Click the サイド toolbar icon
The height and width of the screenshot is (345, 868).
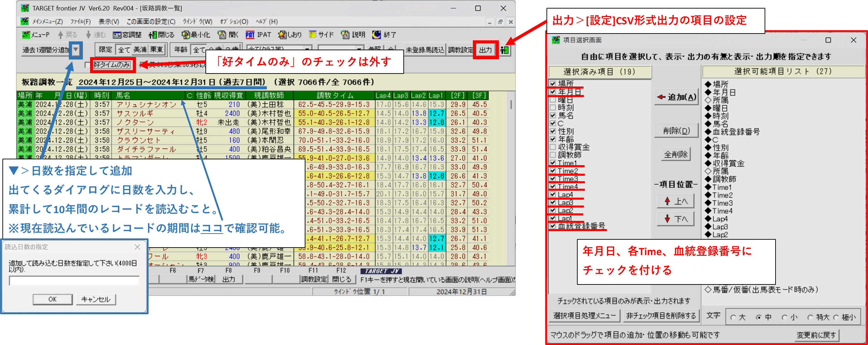pos(313,35)
